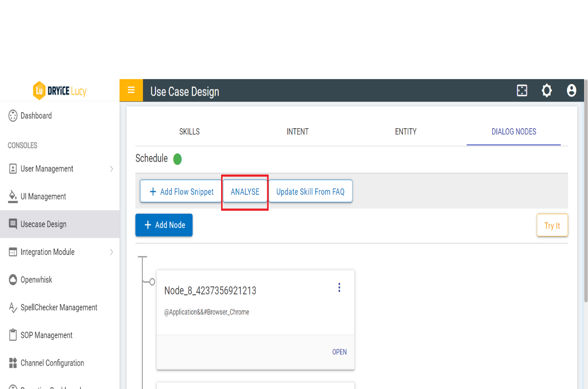
Task: Switch to the SKILLS tab
Action: pyautogui.click(x=189, y=132)
